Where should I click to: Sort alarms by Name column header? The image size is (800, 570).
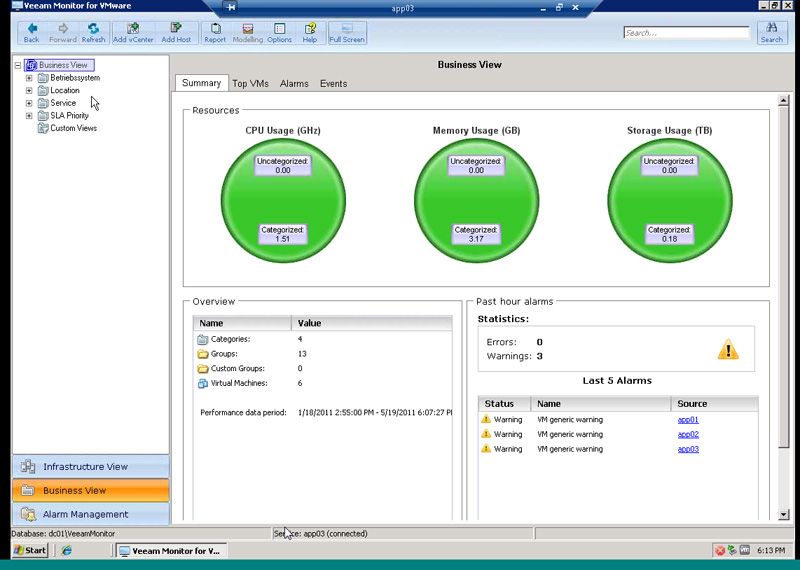[601, 404]
